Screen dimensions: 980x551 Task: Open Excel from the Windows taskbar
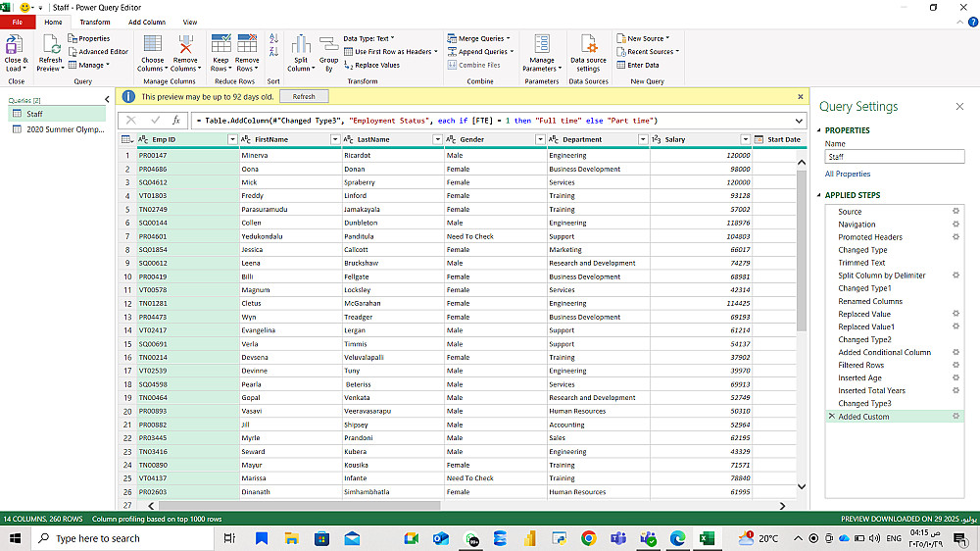click(x=706, y=538)
